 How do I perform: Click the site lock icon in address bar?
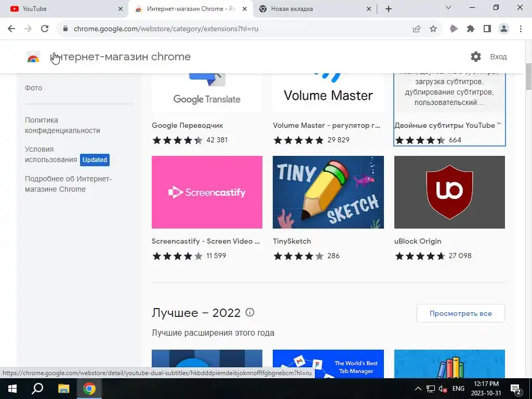[x=65, y=29]
